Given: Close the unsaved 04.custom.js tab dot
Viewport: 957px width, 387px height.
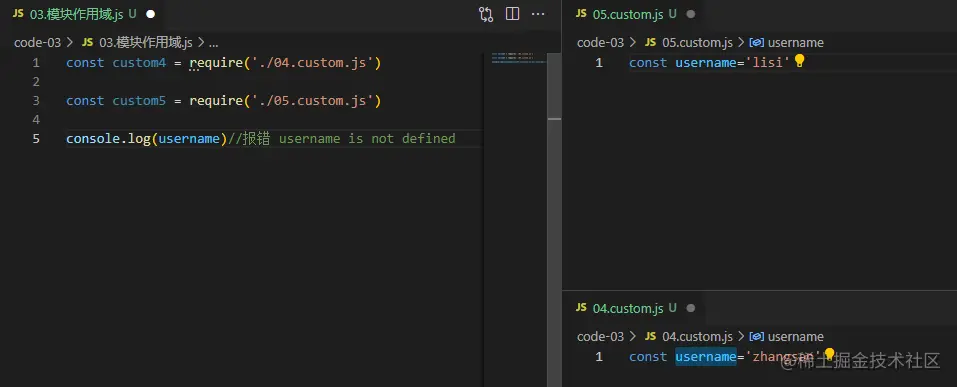Looking at the screenshot, I should [691, 308].
